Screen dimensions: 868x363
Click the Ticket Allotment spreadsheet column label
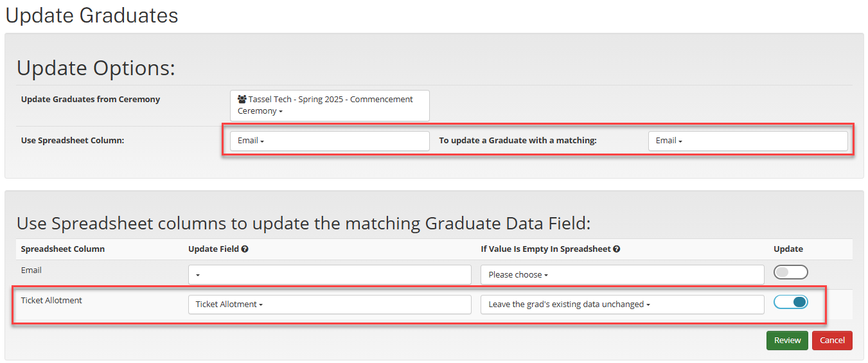[51, 300]
